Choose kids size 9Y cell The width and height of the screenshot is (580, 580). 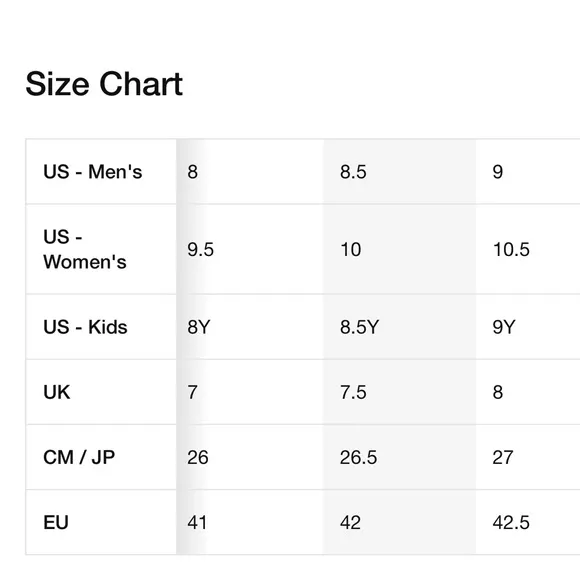pyautogui.click(x=528, y=327)
